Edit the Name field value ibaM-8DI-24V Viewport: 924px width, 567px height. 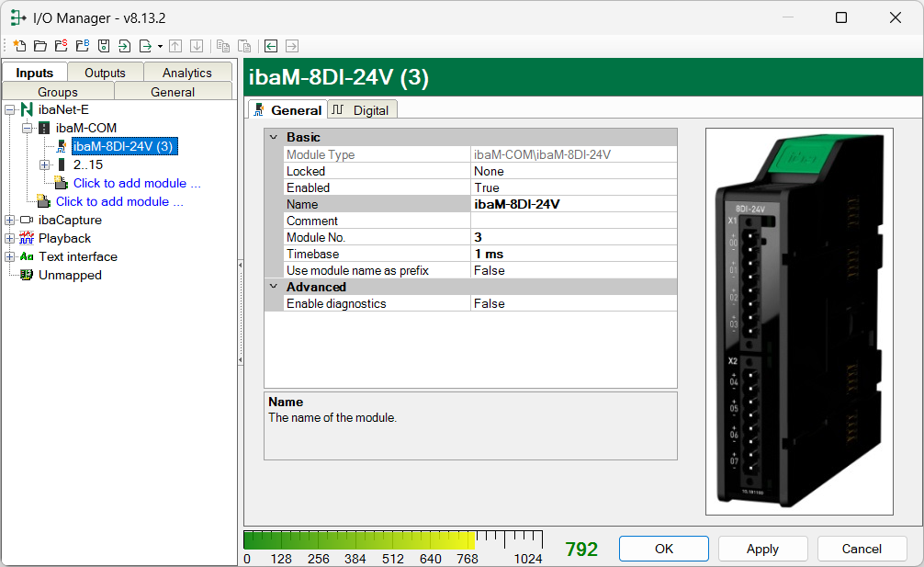[573, 204]
